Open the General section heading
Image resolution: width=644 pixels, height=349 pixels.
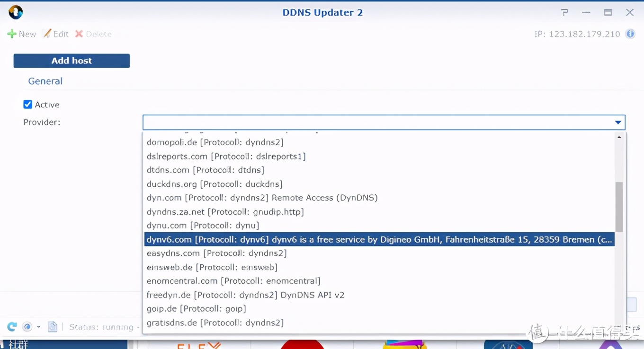pos(45,81)
